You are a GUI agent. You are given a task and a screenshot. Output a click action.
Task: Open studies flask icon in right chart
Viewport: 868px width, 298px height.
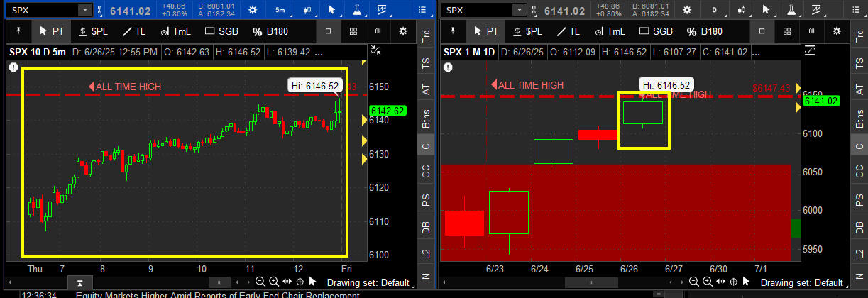coord(791,10)
